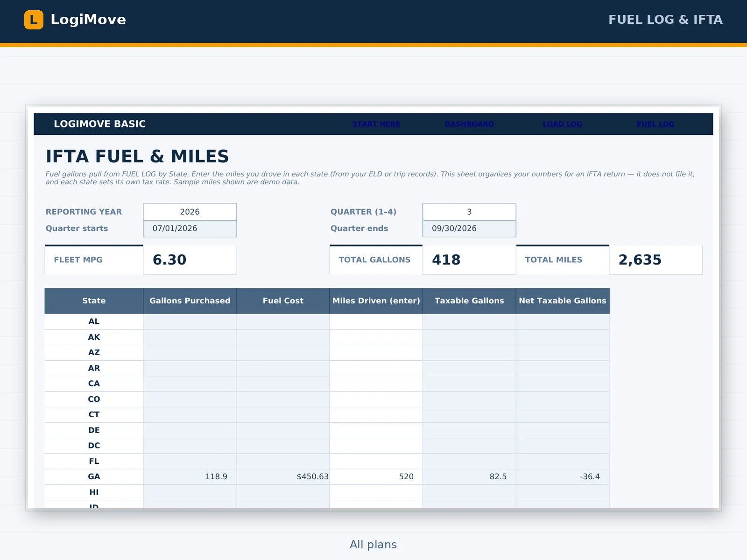
Task: Select the CT state row label
Action: coord(94,415)
